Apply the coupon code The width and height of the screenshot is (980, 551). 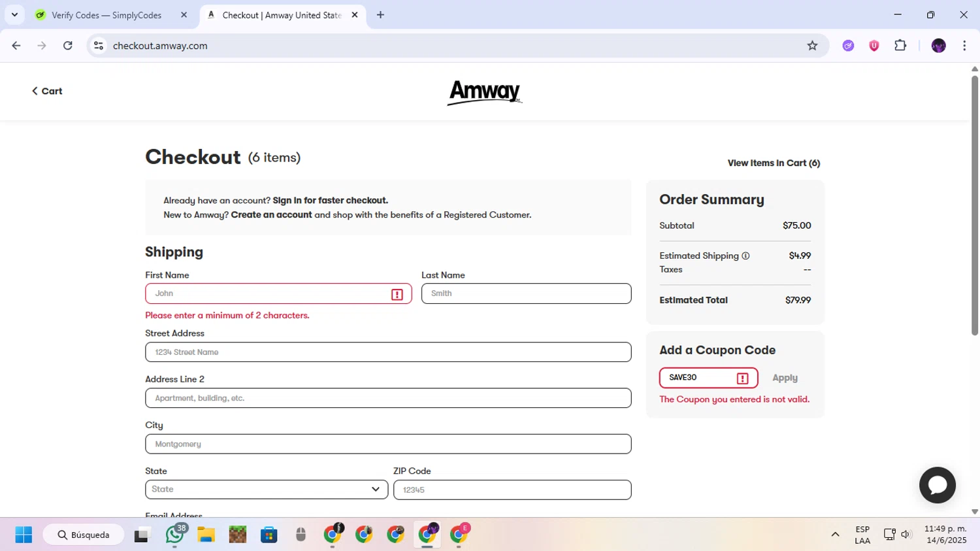[785, 378]
